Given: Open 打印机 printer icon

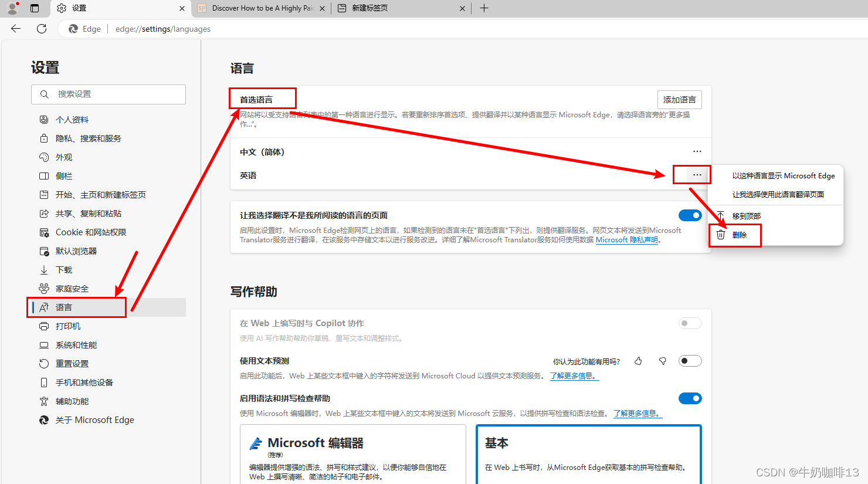Looking at the screenshot, I should coord(44,326).
